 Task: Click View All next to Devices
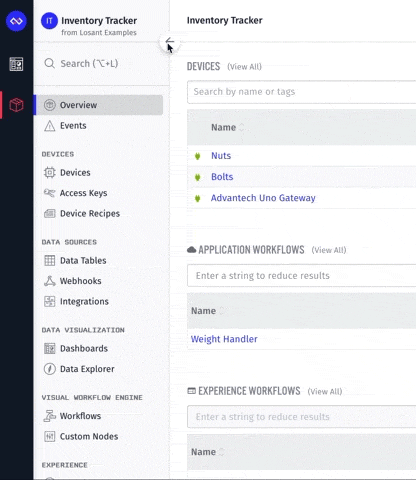click(244, 67)
